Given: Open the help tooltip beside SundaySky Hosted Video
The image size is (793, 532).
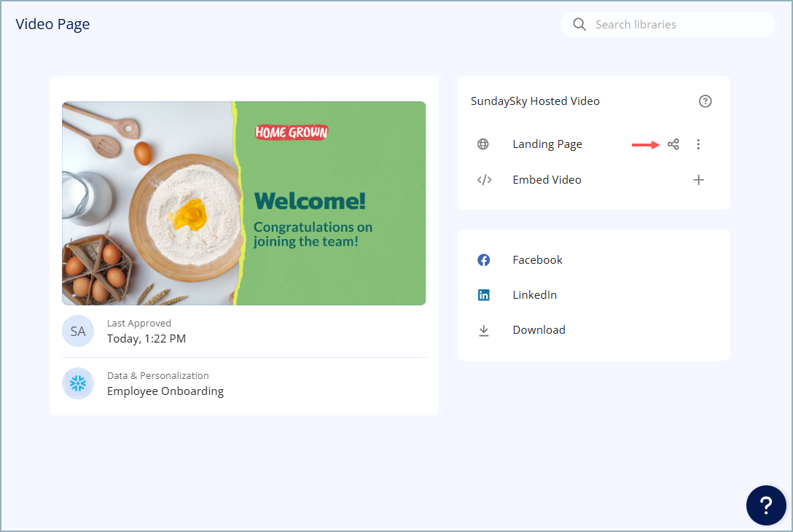Looking at the screenshot, I should (705, 101).
